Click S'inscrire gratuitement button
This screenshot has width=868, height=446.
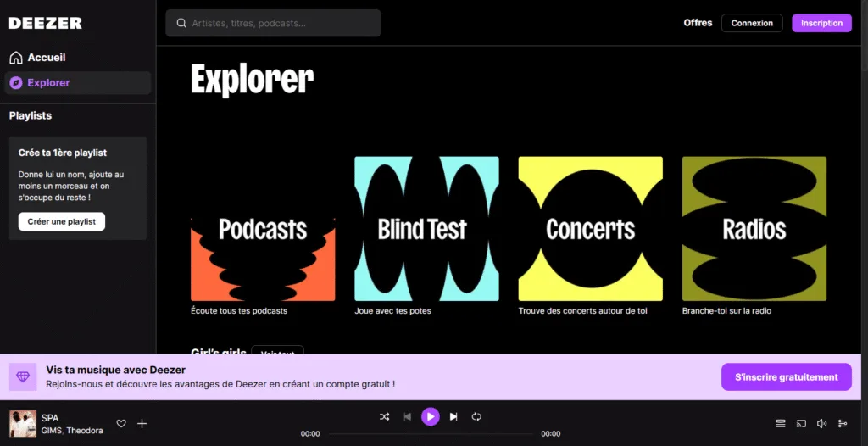point(786,377)
